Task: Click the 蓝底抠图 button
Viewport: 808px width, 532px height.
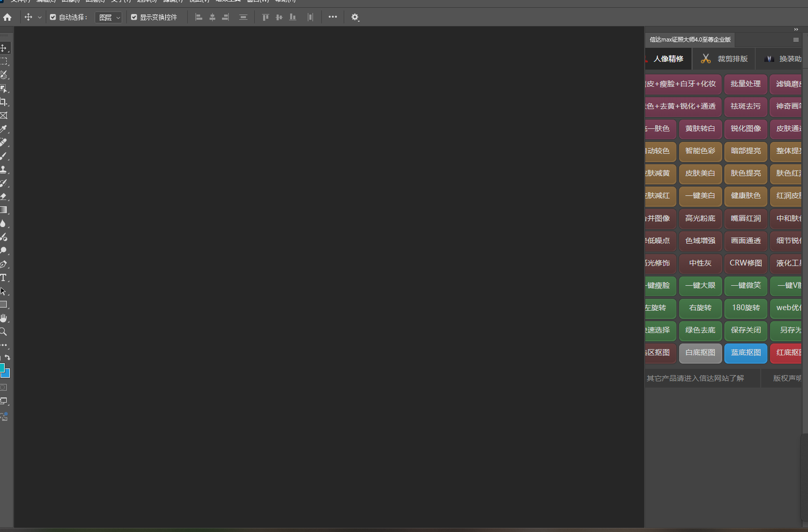Action: click(746, 352)
